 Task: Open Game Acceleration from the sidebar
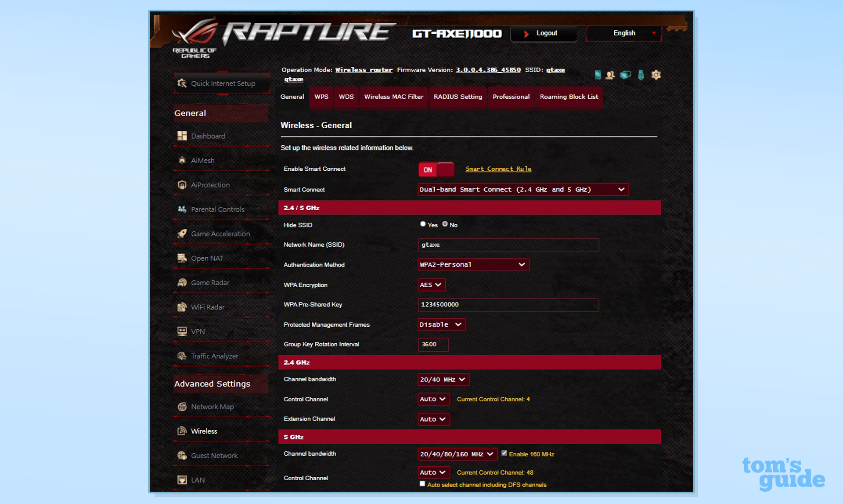[x=221, y=234]
